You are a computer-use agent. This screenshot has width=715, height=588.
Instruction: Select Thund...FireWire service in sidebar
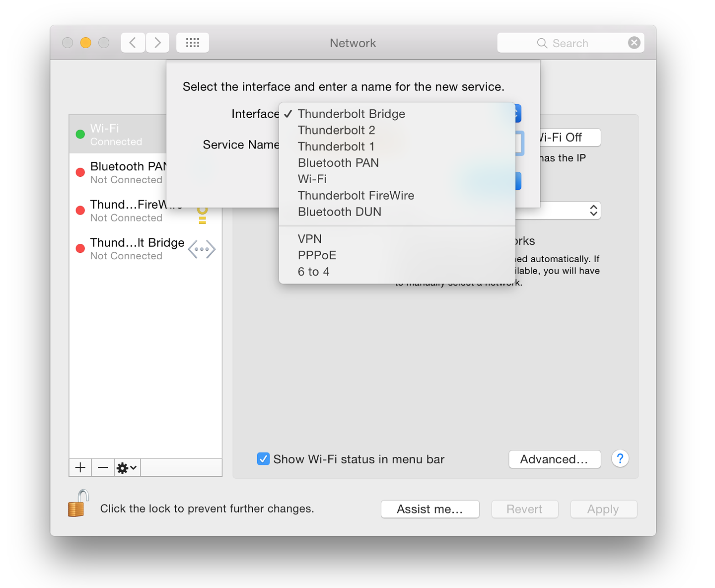(x=145, y=211)
